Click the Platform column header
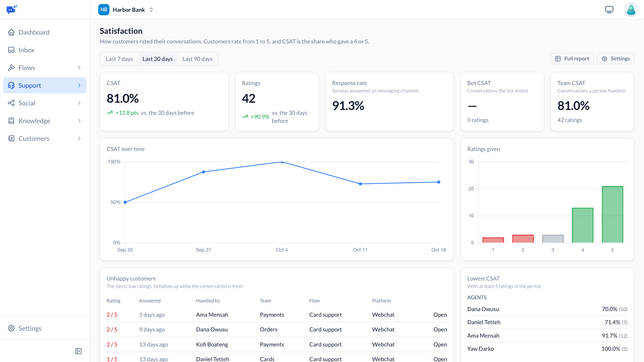The height and width of the screenshot is (362, 644). pos(381,301)
